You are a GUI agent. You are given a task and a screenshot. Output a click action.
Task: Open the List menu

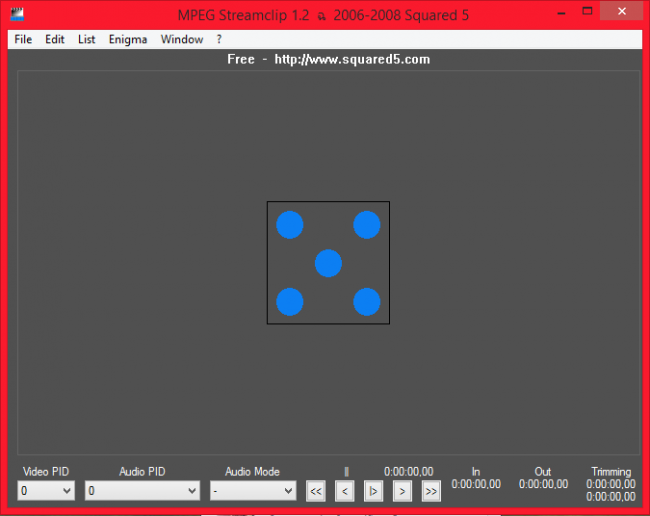[86, 39]
